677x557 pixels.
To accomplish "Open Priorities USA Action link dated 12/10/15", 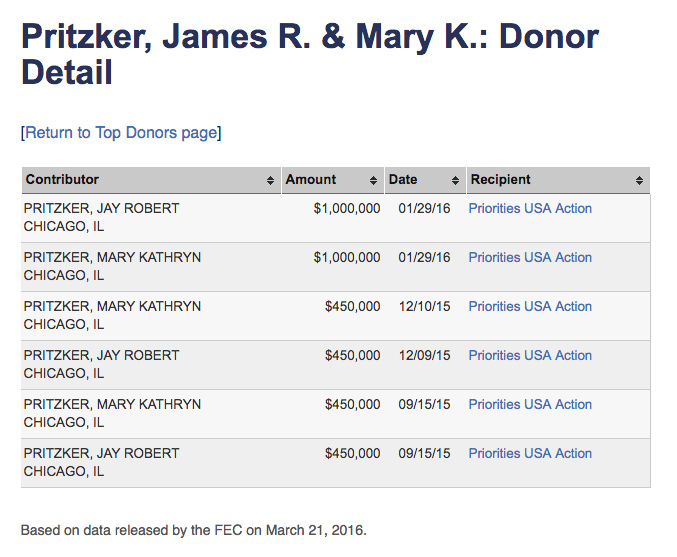I will tap(530, 307).
